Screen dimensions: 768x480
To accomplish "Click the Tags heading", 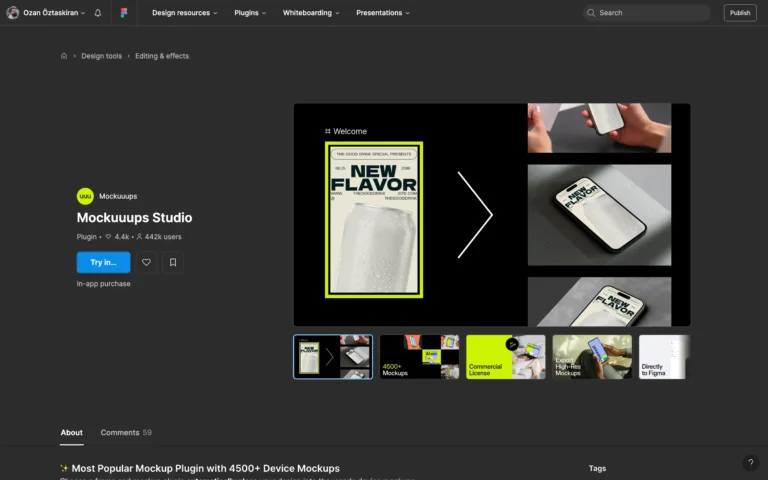I will [597, 468].
